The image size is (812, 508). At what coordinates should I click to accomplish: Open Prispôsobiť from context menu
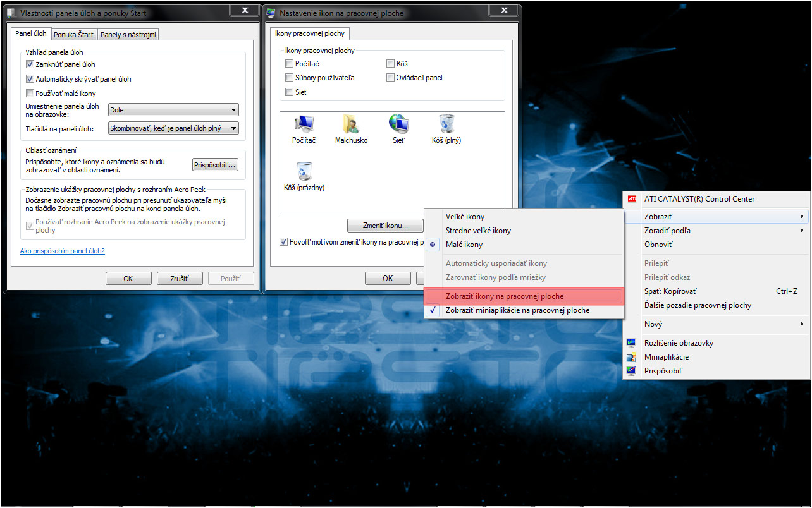pos(663,371)
